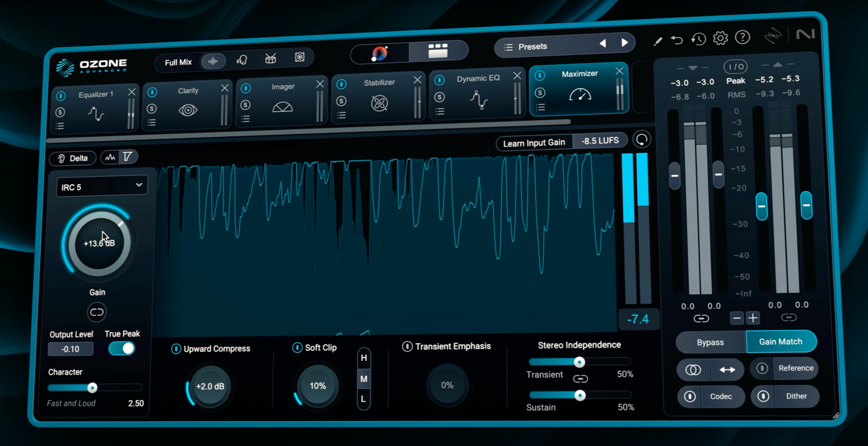Solo the Imager module
This screenshot has width=868, height=446.
click(x=245, y=105)
